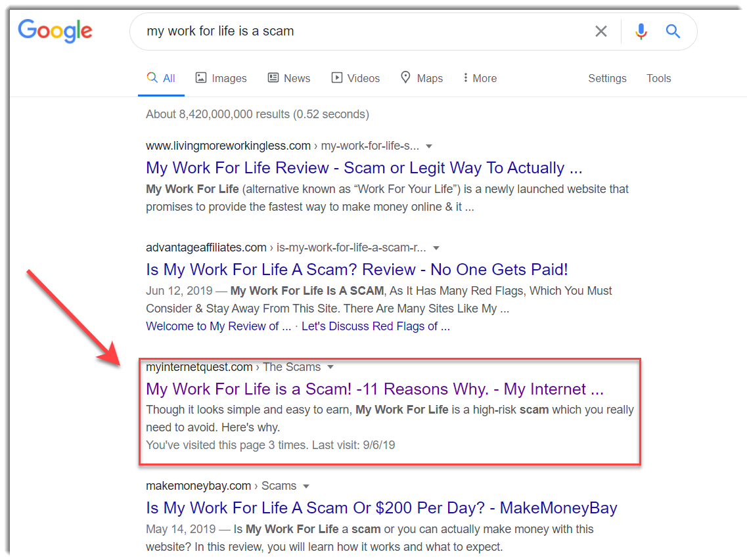Click the advantageaffiliates.com URL text
Image resolution: width=747 pixels, height=560 pixels.
click(206, 248)
